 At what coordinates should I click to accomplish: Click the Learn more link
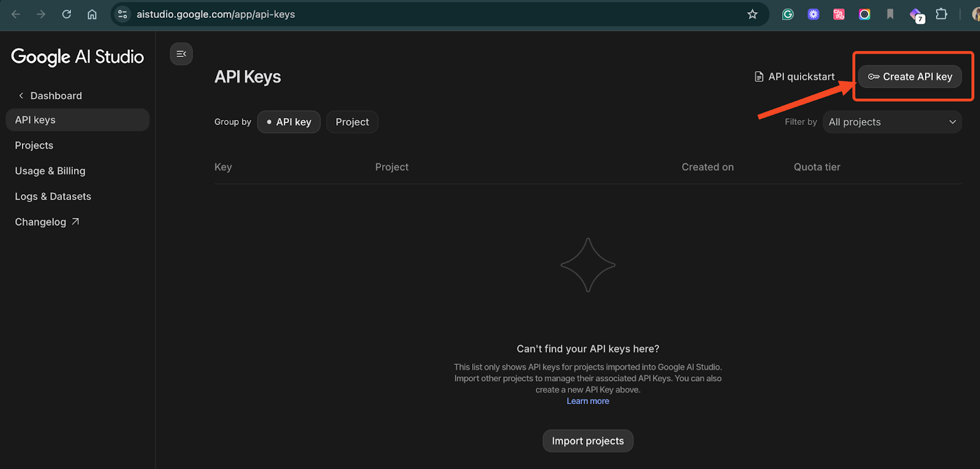[588, 401]
